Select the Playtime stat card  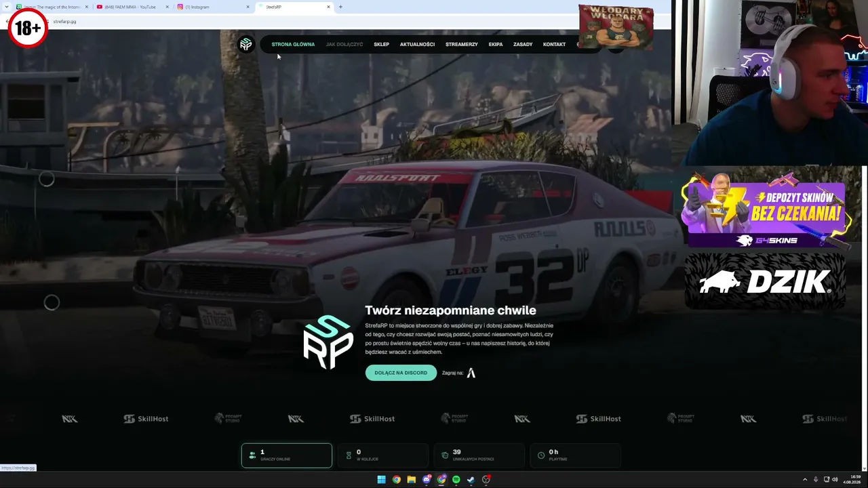[x=575, y=455]
